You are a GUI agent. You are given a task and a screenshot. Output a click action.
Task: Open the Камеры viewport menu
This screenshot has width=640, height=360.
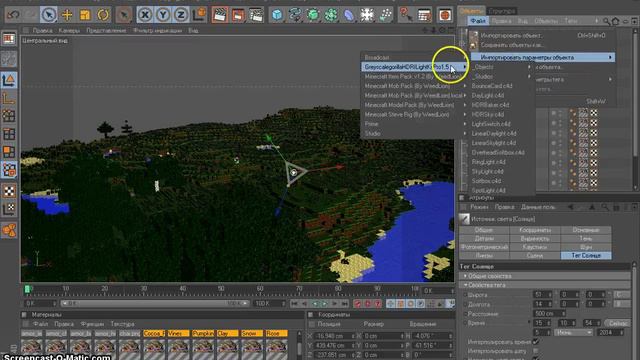click(69, 30)
